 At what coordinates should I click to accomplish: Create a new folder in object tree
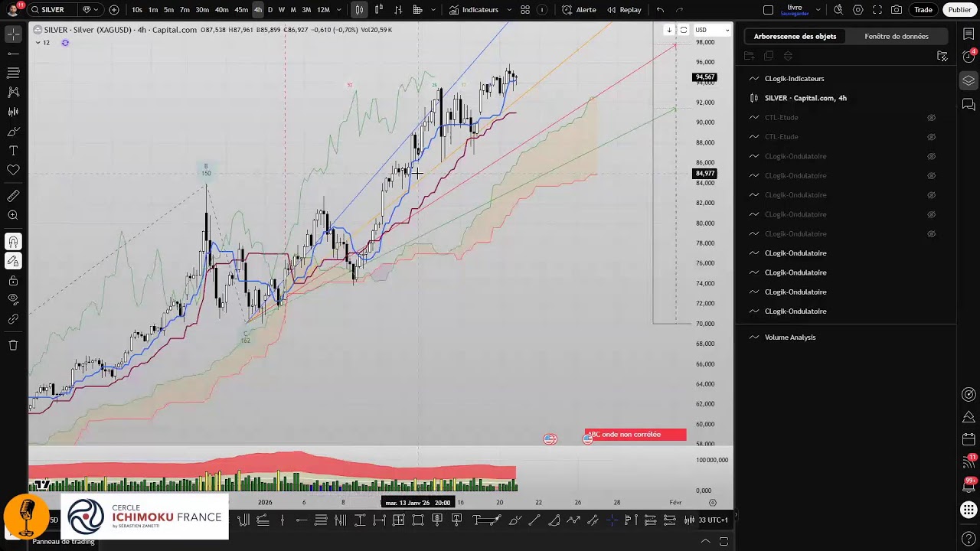coord(749,56)
